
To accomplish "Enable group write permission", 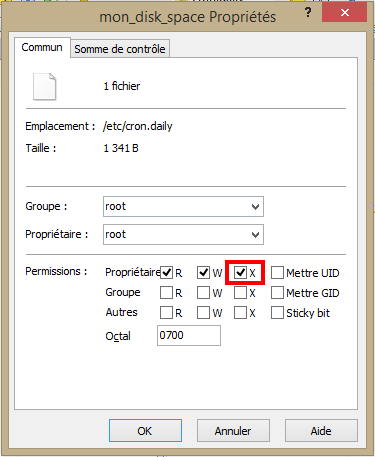I will click(x=203, y=293).
